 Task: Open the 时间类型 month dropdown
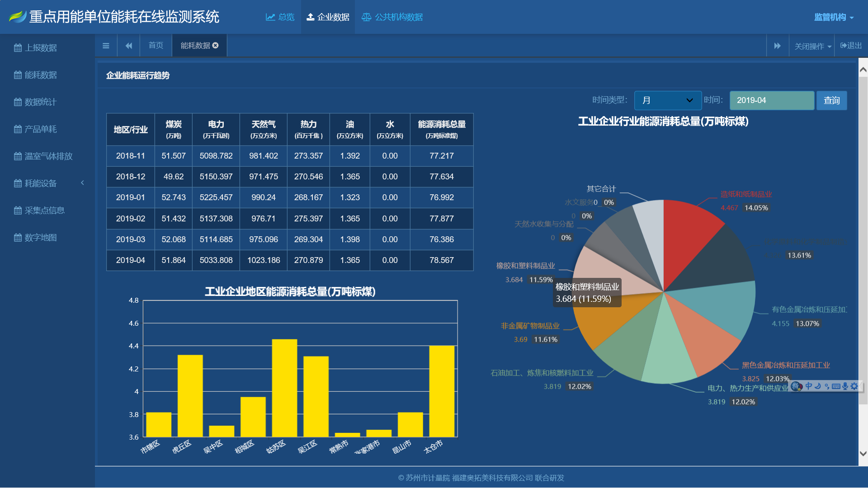coord(667,100)
